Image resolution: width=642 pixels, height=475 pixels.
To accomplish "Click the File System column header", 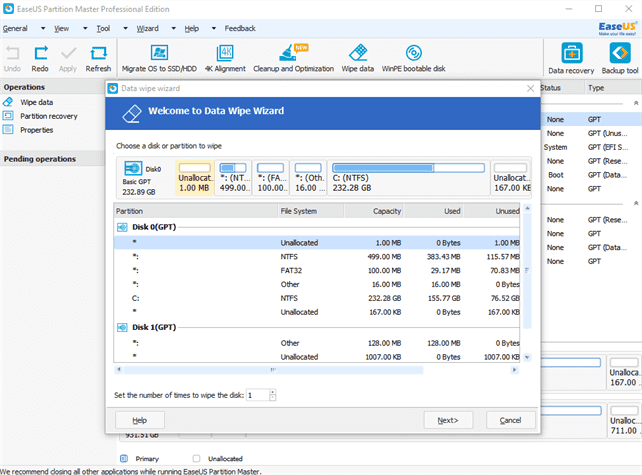I will pos(311,211).
